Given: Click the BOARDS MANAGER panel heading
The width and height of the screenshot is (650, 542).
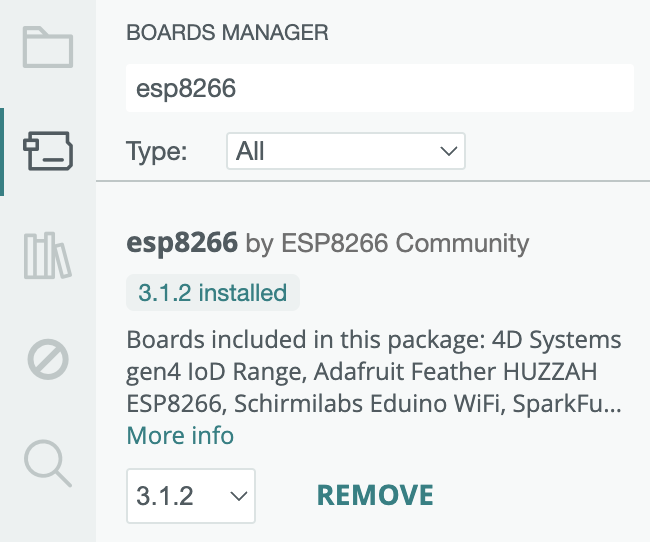Looking at the screenshot, I should (x=227, y=32).
